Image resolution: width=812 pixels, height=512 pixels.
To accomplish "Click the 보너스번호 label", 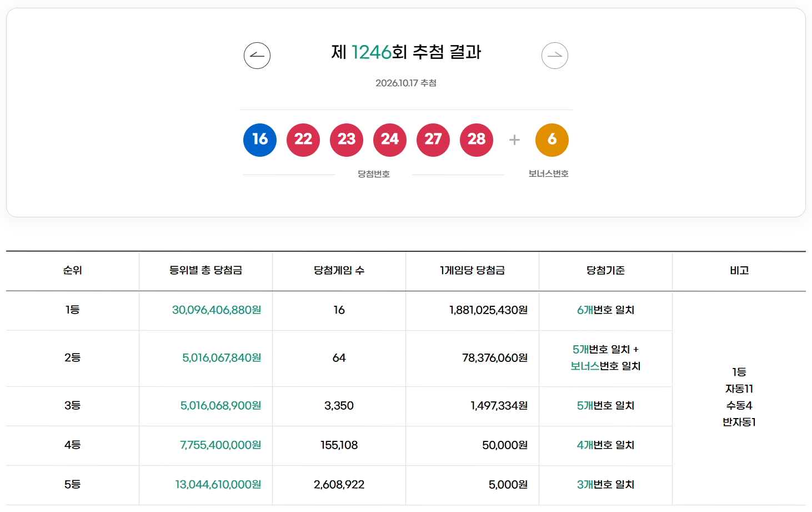I will click(549, 174).
